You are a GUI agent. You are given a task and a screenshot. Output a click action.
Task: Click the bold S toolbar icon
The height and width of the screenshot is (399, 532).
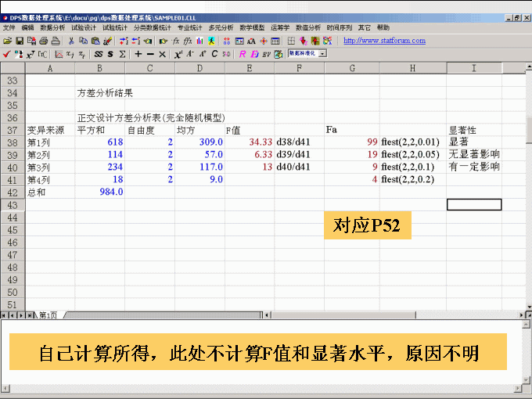(110, 55)
